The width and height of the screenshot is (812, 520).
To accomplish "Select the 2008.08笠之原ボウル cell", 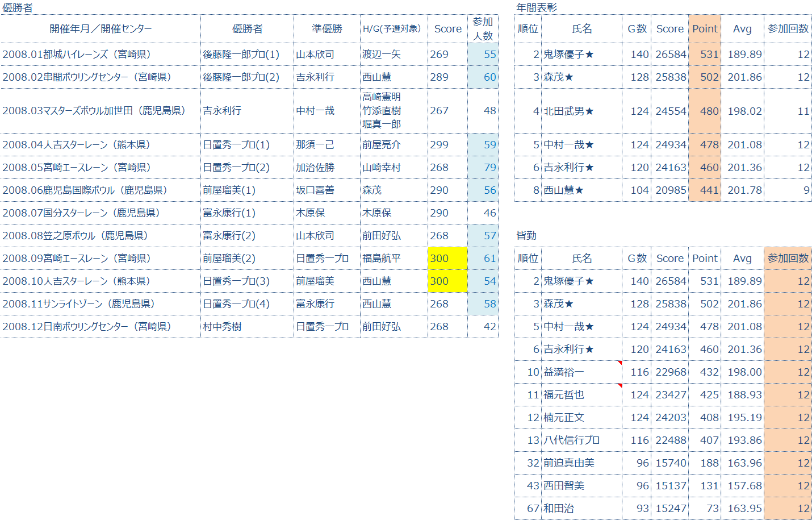I will (x=101, y=235).
